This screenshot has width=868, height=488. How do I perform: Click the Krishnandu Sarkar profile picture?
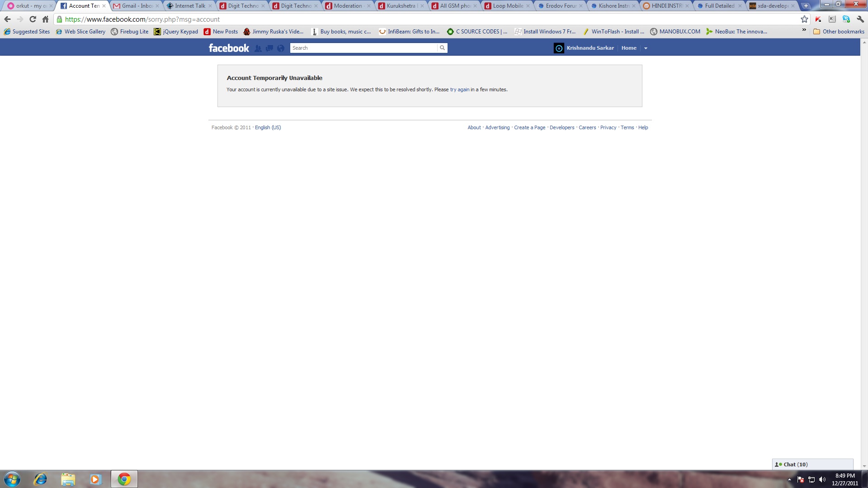tap(559, 48)
